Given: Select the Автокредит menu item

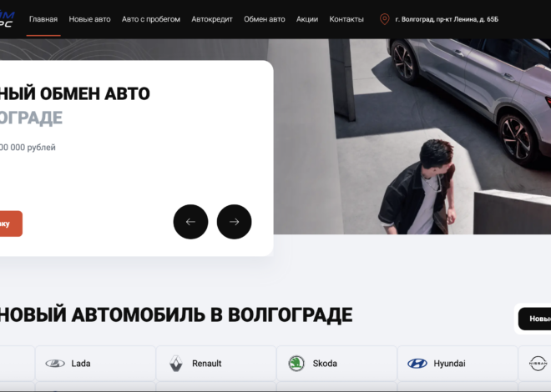Looking at the screenshot, I should coord(212,19).
